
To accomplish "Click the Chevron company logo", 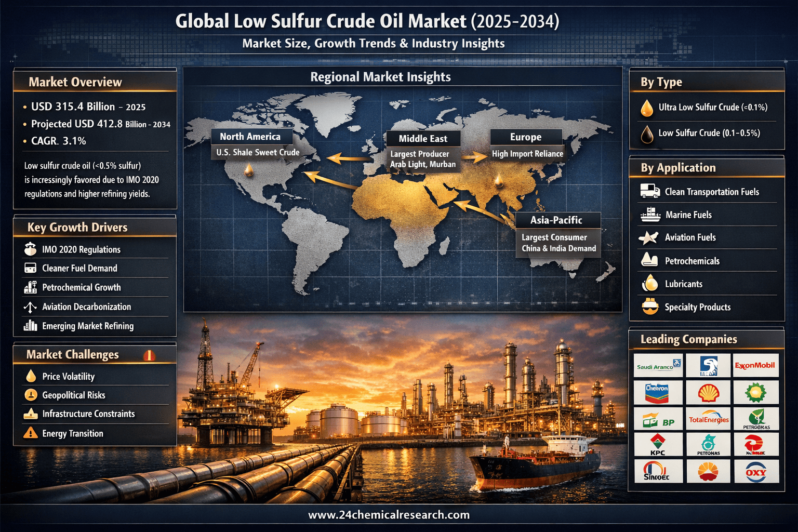I will pyautogui.click(x=658, y=392).
